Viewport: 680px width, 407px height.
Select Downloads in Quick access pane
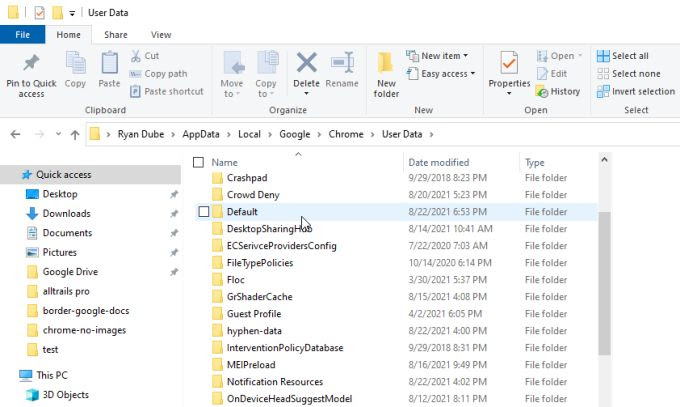(66, 213)
